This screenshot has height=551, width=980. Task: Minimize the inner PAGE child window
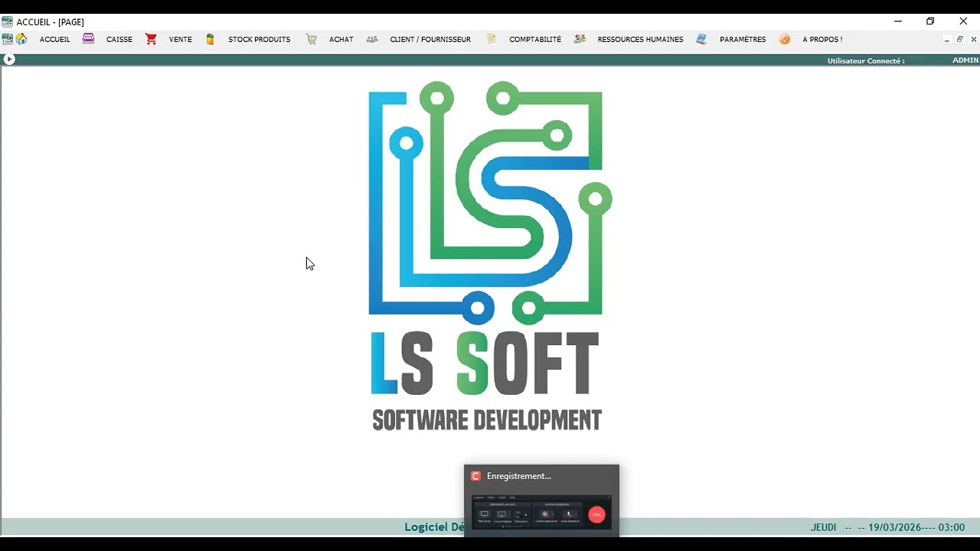pyautogui.click(x=947, y=39)
